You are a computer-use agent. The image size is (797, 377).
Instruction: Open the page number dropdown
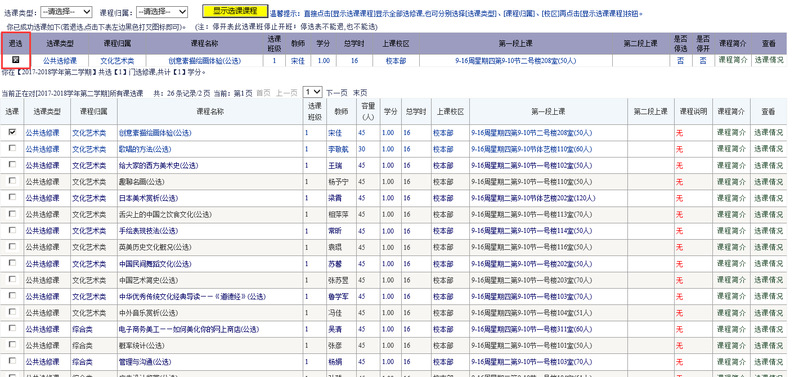coord(312,92)
